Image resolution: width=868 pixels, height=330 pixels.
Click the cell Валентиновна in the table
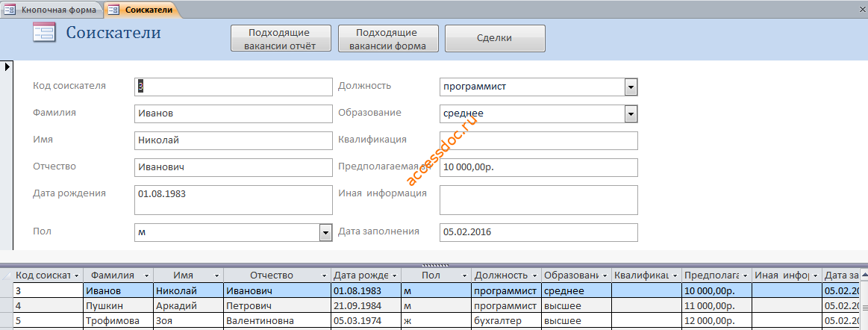tap(278, 320)
